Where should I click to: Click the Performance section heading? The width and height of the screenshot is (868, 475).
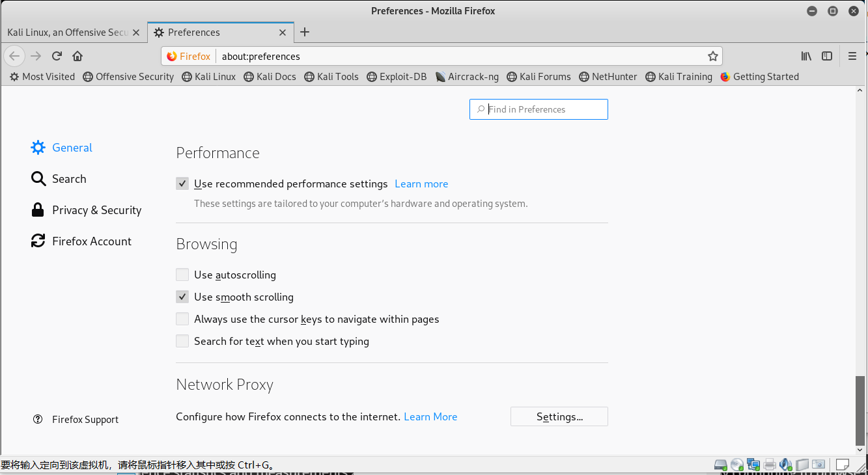(218, 153)
